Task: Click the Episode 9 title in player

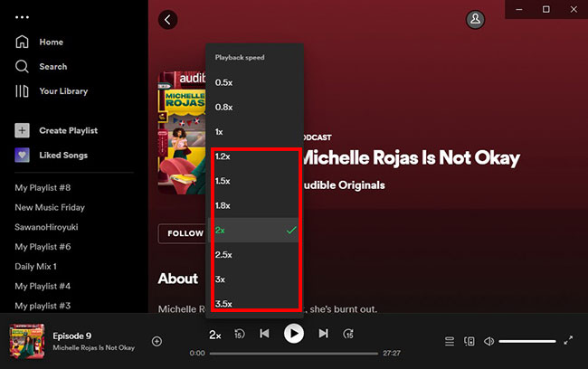Action: tap(72, 336)
